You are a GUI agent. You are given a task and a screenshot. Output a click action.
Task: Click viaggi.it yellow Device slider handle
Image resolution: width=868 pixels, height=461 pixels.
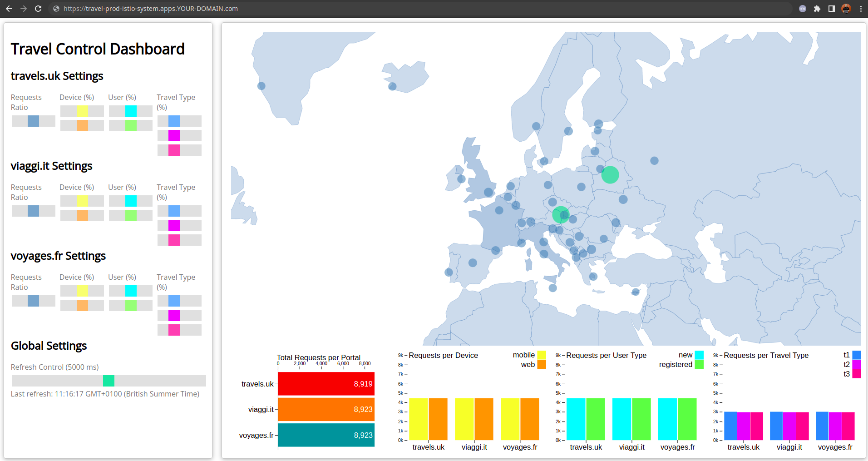[82, 201]
